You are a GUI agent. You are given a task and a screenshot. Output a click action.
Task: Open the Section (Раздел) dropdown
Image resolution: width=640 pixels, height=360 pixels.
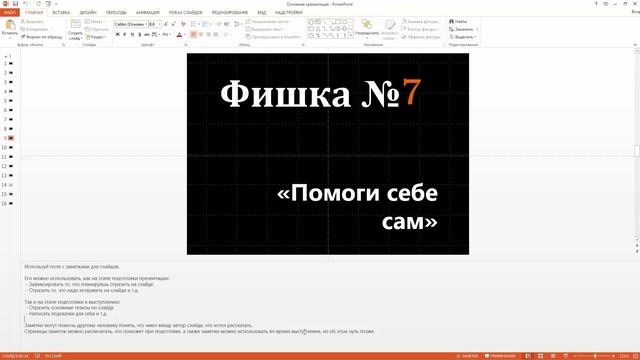coord(96,37)
